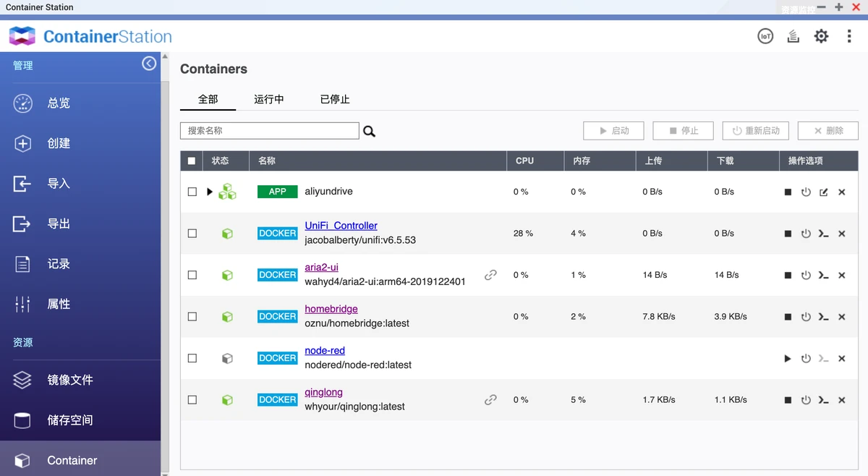
Task: Edit the aliyundrive application
Action: 824,192
